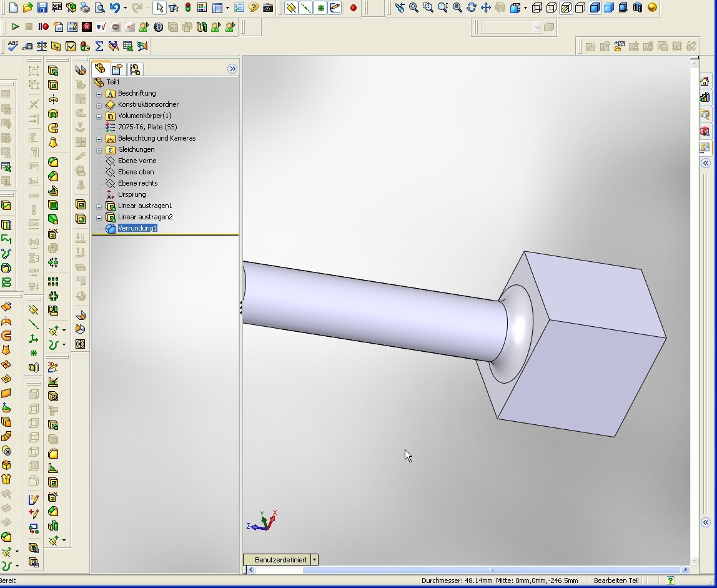The height and width of the screenshot is (588, 717).
Task: Select the Zoom to Fit magnifier
Action: 413,8
